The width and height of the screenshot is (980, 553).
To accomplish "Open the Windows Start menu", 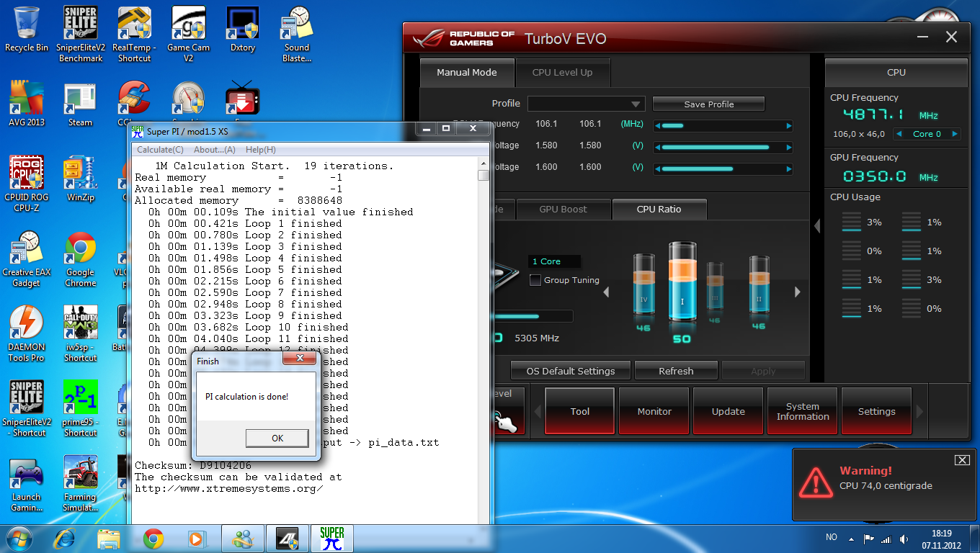I will coord(18,539).
